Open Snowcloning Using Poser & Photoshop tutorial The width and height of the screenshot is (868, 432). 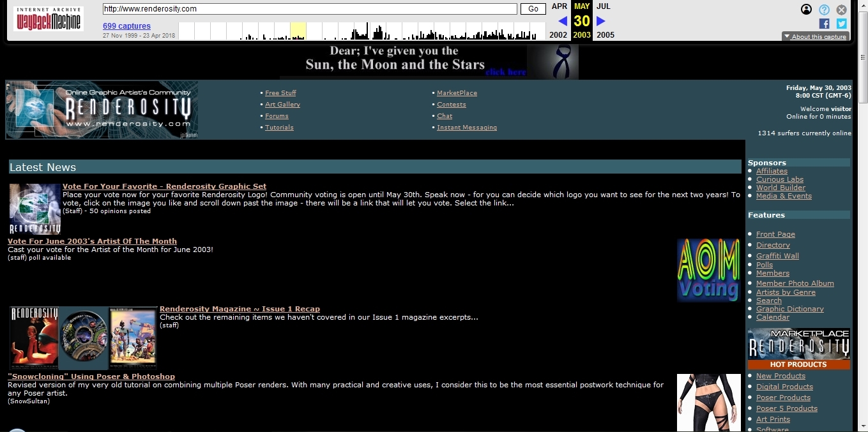pos(91,376)
